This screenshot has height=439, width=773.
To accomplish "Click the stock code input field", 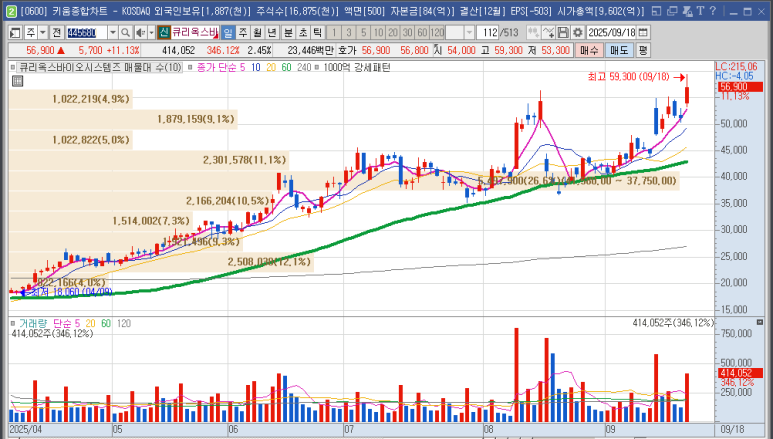I will pyautogui.click(x=88, y=32).
